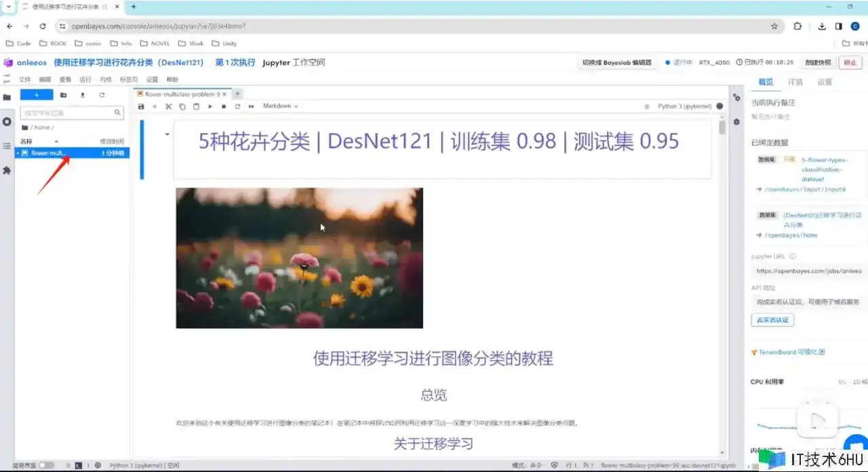The height and width of the screenshot is (472, 868).
Task: Switch to the 详情 tab
Action: [795, 82]
